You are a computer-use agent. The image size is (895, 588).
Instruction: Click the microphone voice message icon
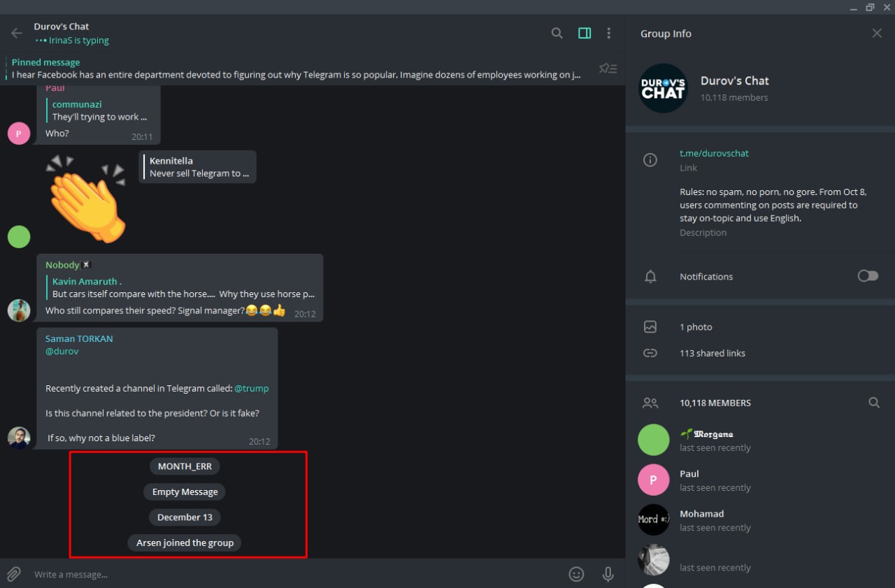click(608, 574)
